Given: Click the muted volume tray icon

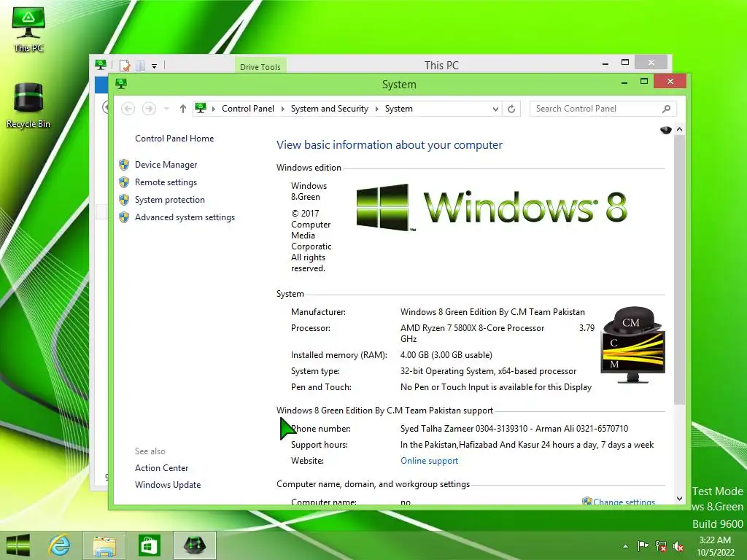Looking at the screenshot, I should pos(678,545).
